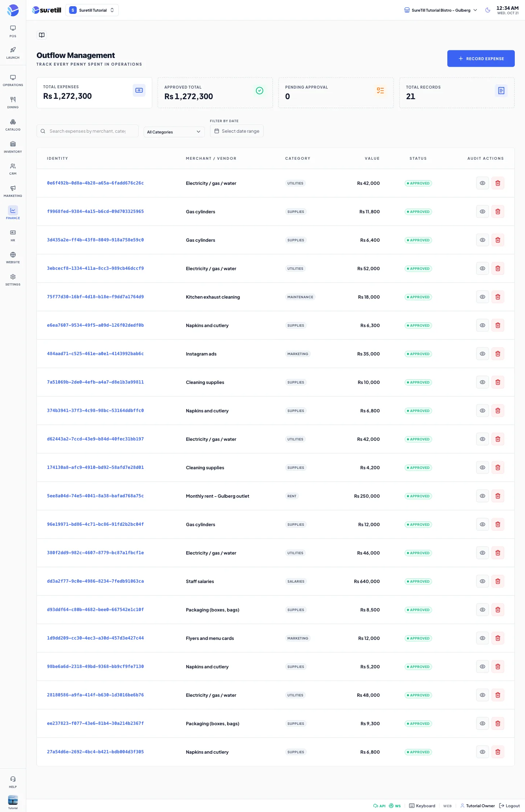Open the Catalog section
Image resolution: width=525 pixels, height=812 pixels.
(x=13, y=125)
